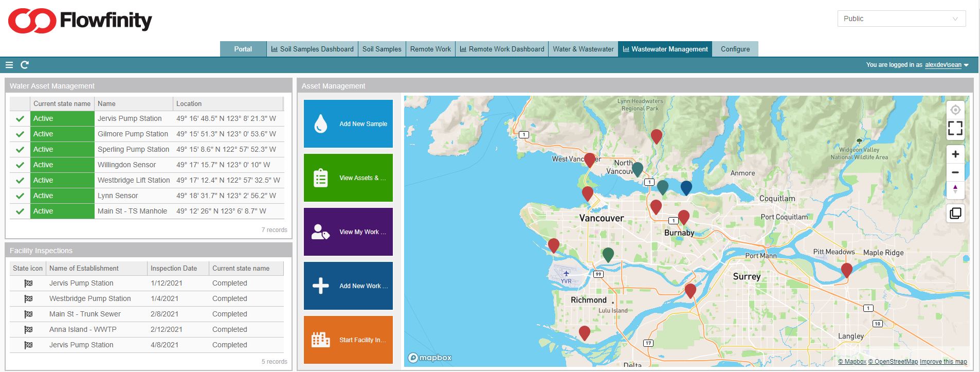
Task: Switch to Soil Samples Dashboard tab
Action: [312, 49]
